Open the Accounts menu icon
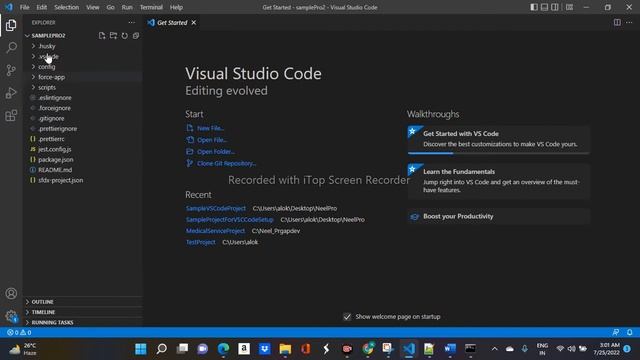 pyautogui.click(x=11, y=293)
